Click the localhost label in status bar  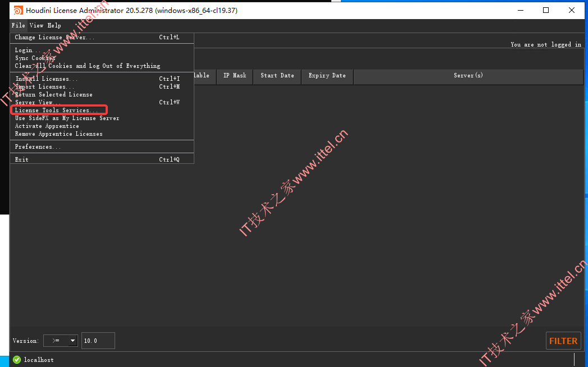coord(39,360)
